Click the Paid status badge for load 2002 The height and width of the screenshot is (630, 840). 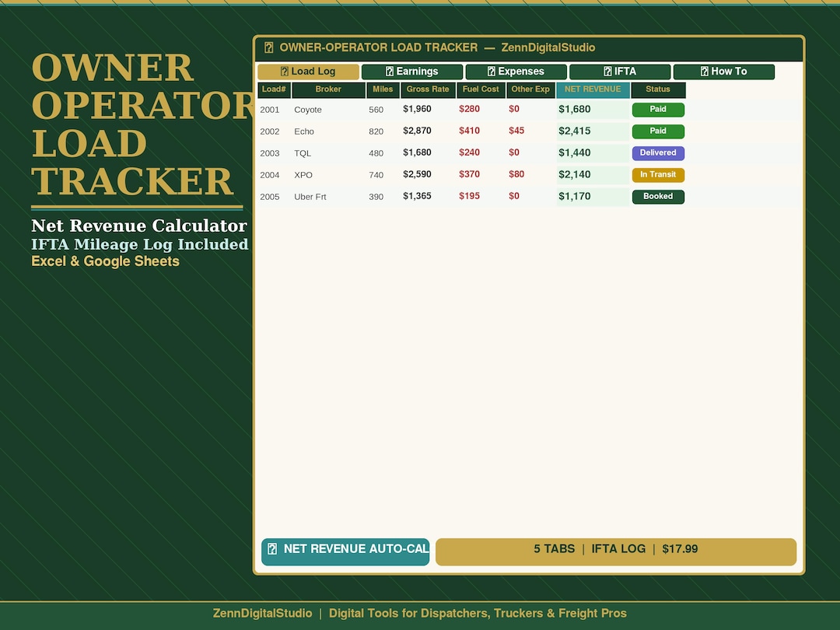coord(658,131)
